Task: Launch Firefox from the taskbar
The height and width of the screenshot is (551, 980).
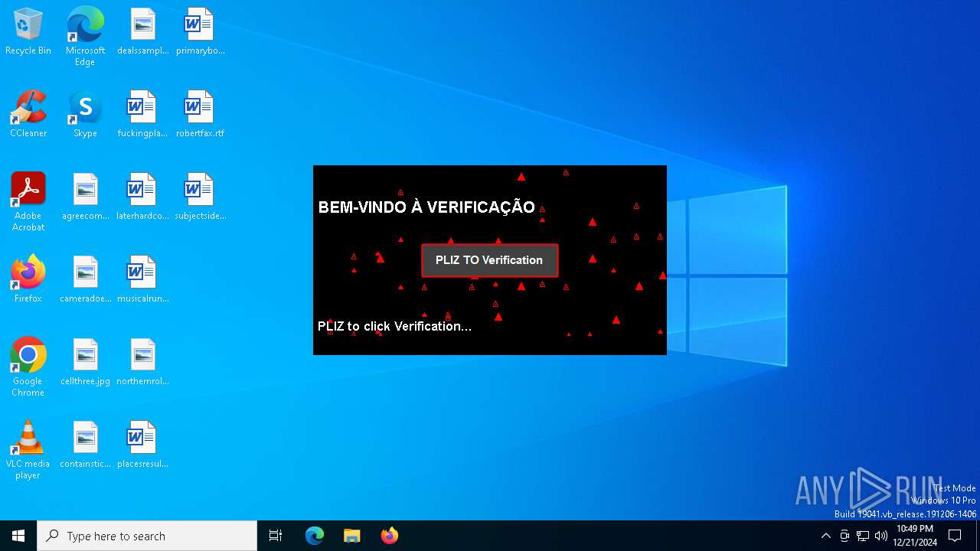Action: click(389, 536)
